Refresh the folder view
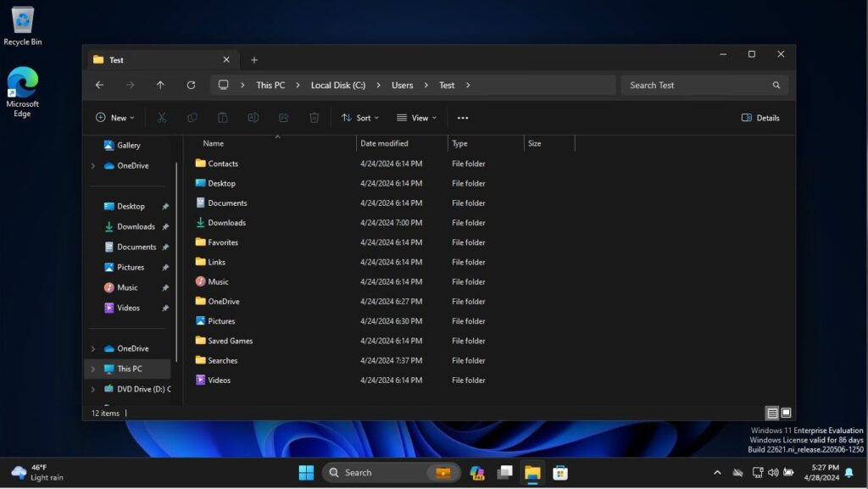The width and height of the screenshot is (868, 489). coord(191,85)
